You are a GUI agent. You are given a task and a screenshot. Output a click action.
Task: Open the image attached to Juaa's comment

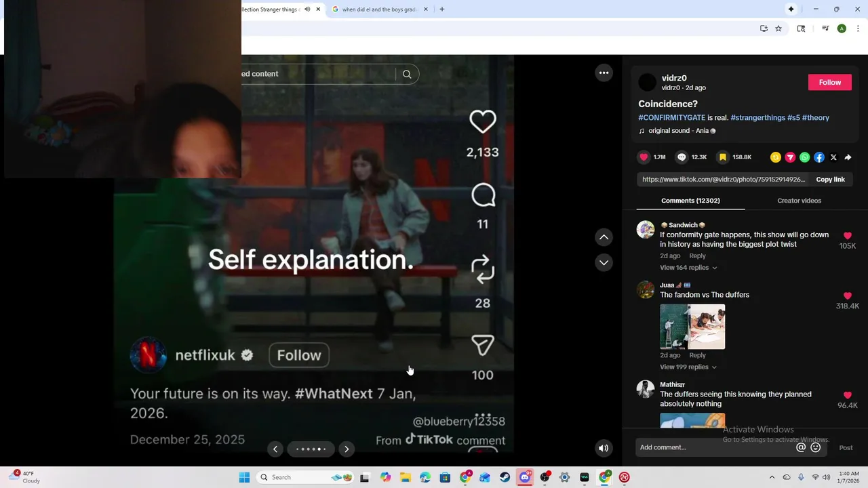click(x=692, y=327)
